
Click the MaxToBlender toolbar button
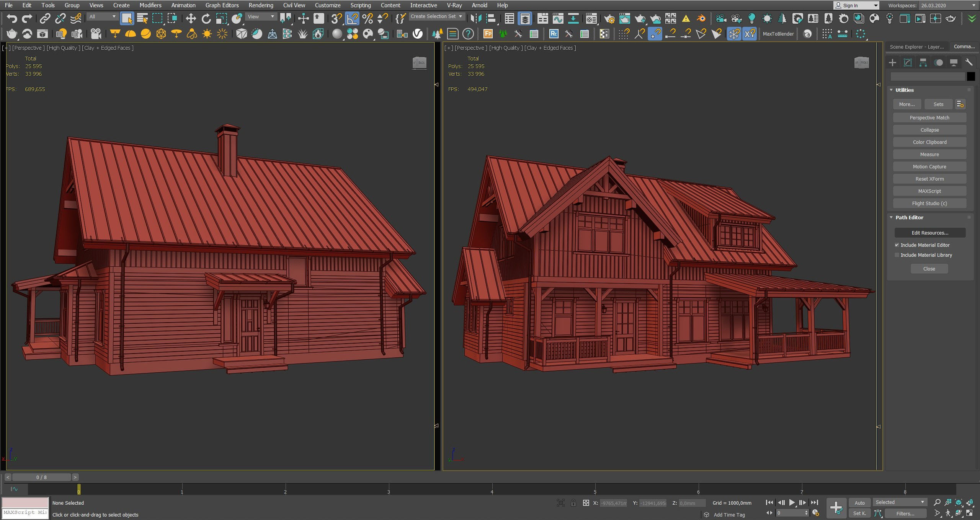pos(778,34)
